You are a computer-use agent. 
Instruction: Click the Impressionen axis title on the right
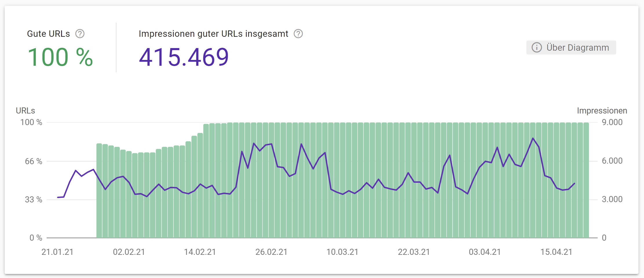[x=602, y=110]
